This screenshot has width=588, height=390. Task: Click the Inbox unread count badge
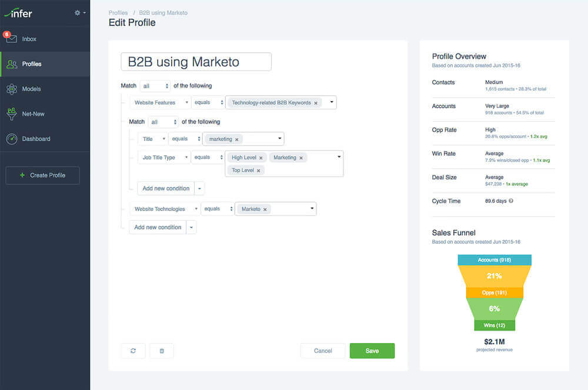[x=6, y=35]
